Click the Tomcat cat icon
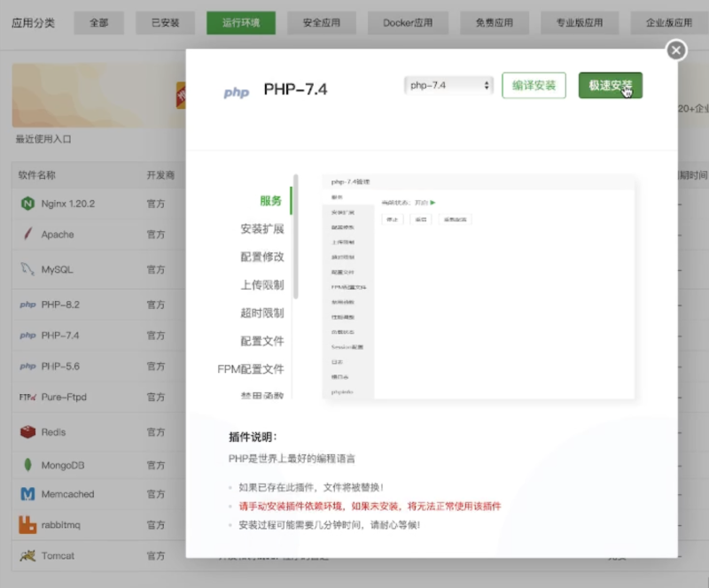 point(27,555)
